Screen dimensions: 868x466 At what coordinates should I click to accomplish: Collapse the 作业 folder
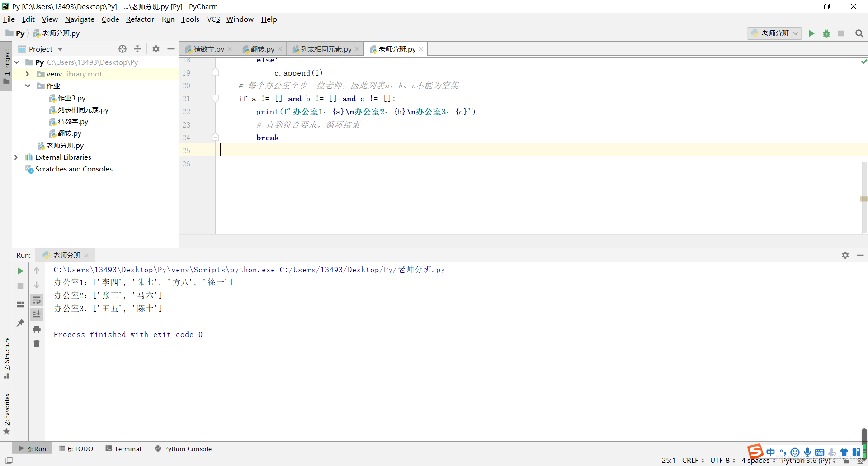(28, 86)
